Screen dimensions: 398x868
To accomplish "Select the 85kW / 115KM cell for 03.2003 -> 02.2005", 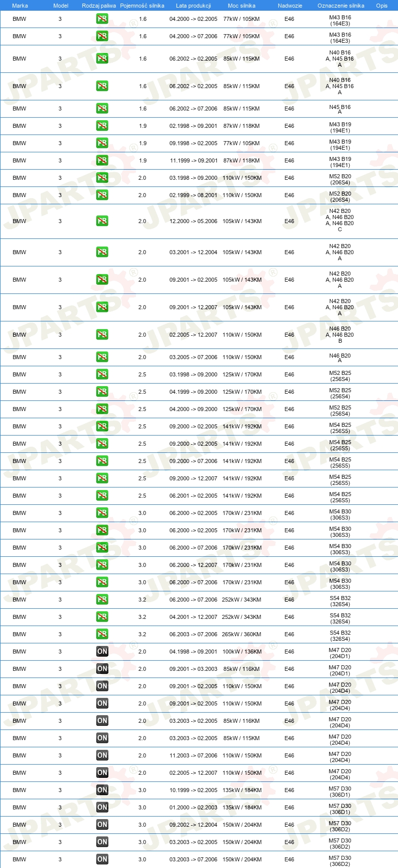I will pyautogui.click(x=241, y=738).
